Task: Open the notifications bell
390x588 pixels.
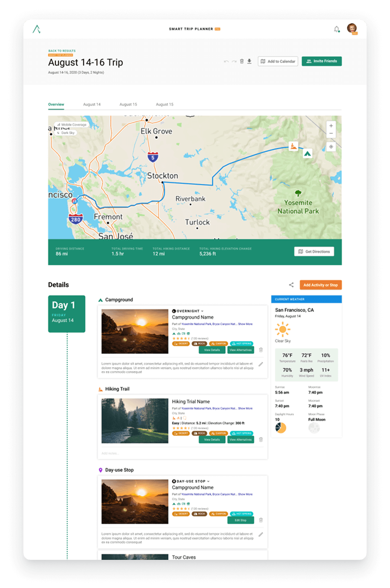Action: click(x=336, y=29)
